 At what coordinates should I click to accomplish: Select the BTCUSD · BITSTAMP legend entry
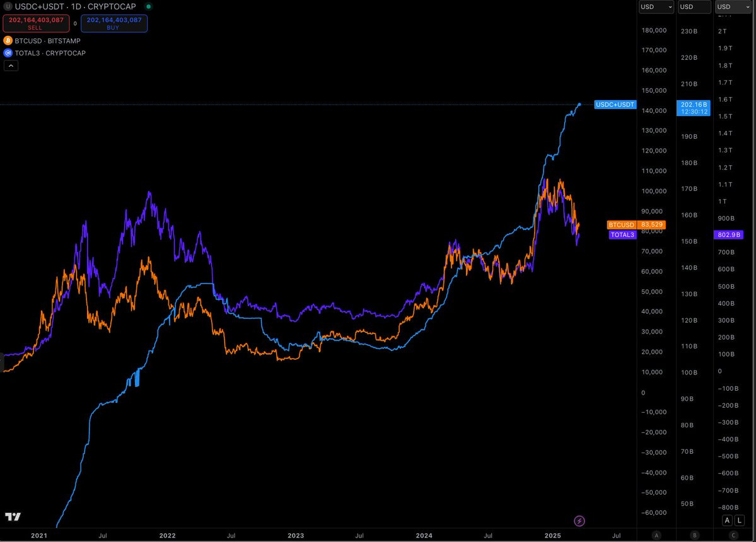(47, 41)
